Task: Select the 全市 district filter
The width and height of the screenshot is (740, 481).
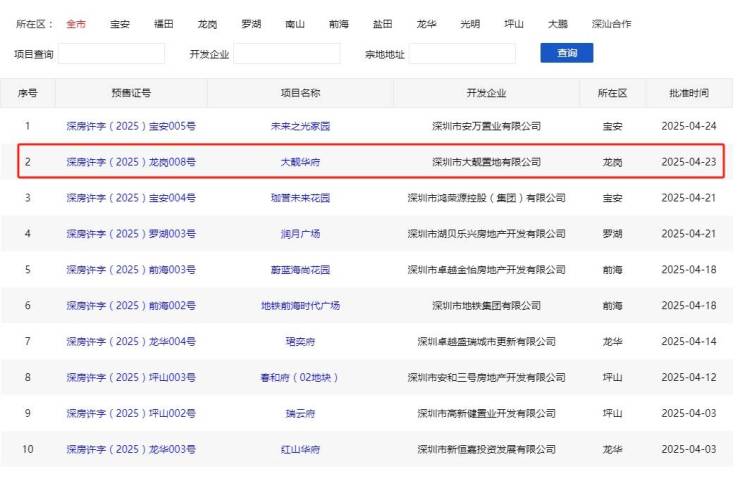Action: (x=76, y=23)
